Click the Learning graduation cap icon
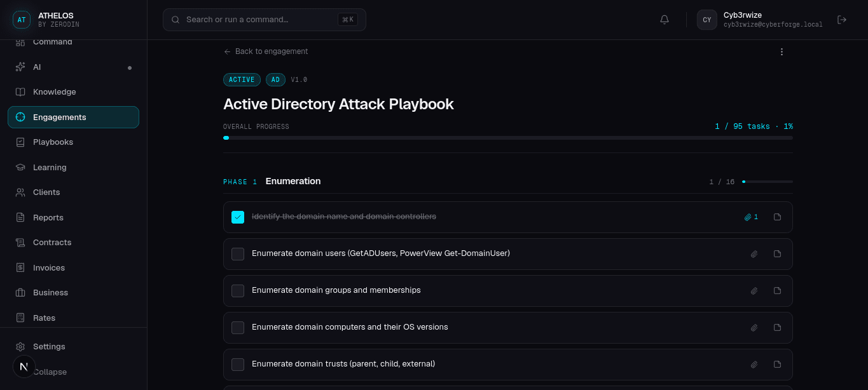The height and width of the screenshot is (390, 868). click(x=20, y=167)
